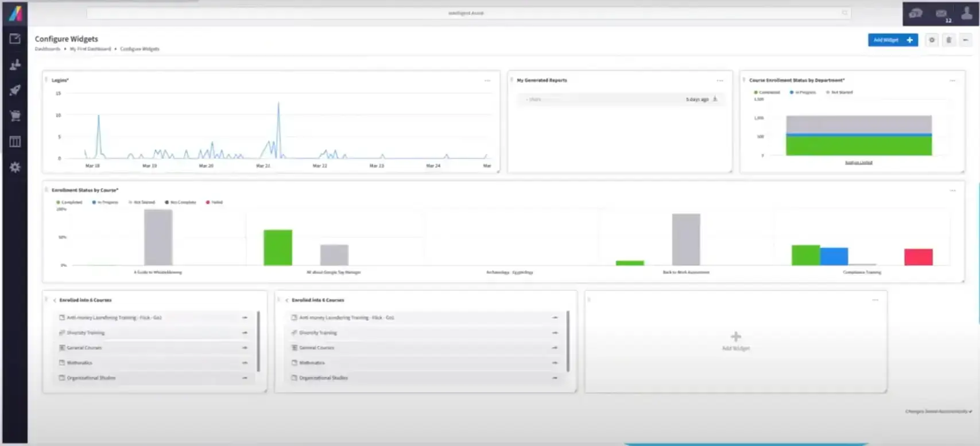Go back in left Enrolled into 6 Courses widget
The height and width of the screenshot is (446, 980).
point(55,300)
